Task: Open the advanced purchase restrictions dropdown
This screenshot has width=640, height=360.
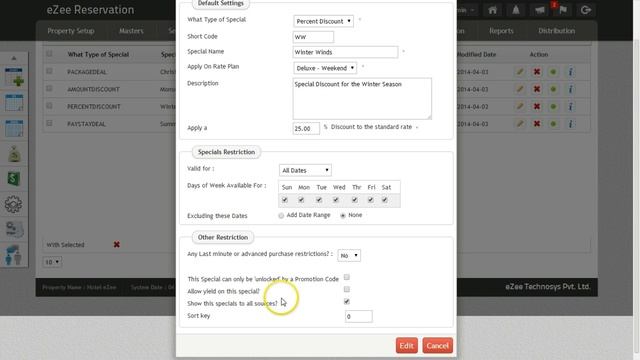Action: [x=349, y=256]
